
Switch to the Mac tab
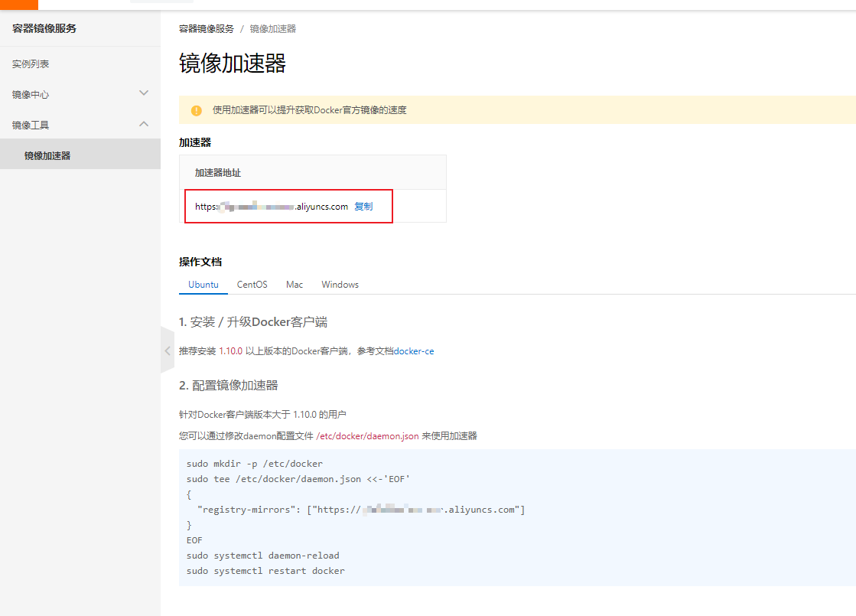click(x=294, y=284)
